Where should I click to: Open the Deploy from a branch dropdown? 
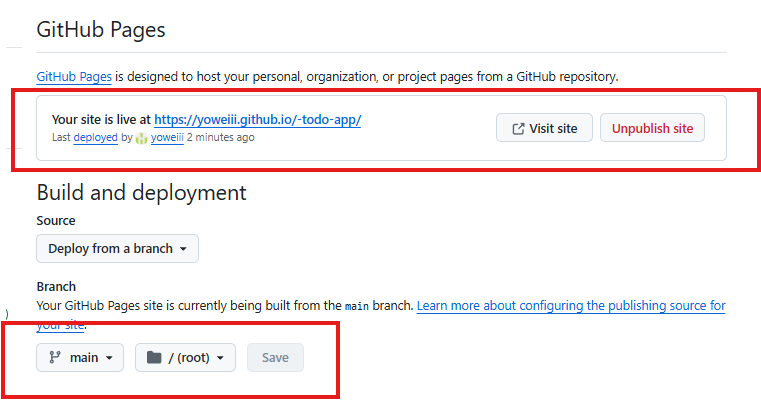pos(117,249)
